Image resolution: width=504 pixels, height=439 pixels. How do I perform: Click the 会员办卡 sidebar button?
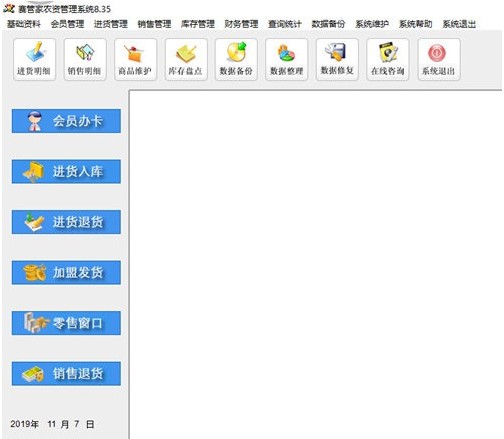66,121
